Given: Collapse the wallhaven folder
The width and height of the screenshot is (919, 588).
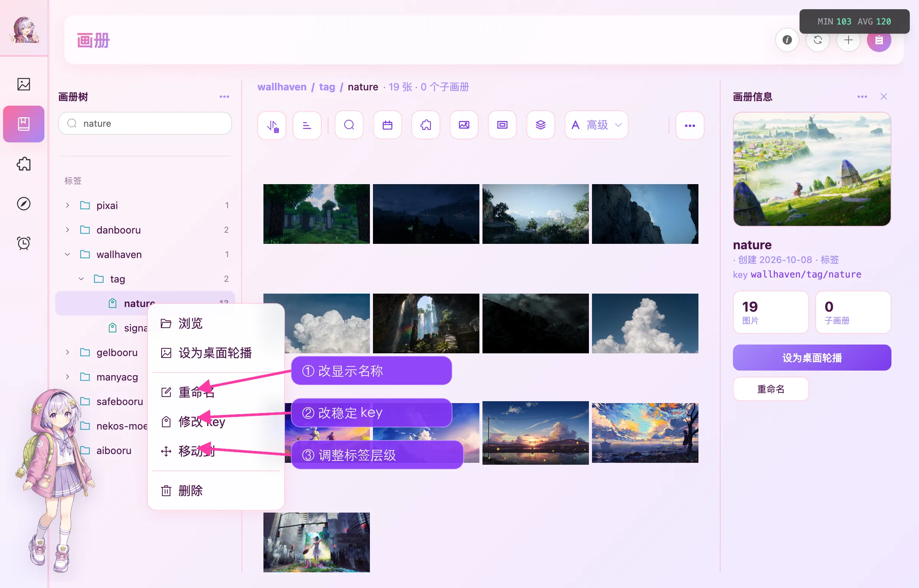Looking at the screenshot, I should click(x=67, y=254).
